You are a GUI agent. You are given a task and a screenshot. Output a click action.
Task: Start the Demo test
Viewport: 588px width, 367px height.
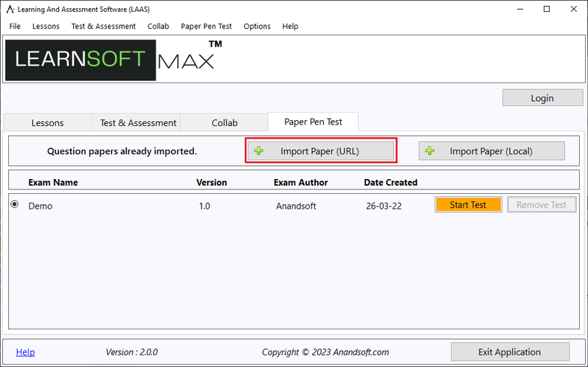(x=468, y=205)
